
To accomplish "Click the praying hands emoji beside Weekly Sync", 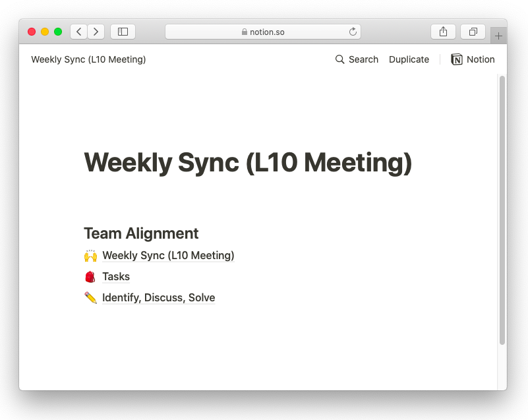I will [90, 255].
